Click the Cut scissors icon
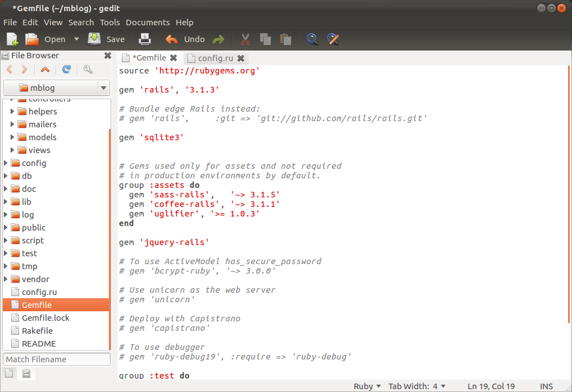This screenshot has height=392, width=572. pyautogui.click(x=245, y=39)
